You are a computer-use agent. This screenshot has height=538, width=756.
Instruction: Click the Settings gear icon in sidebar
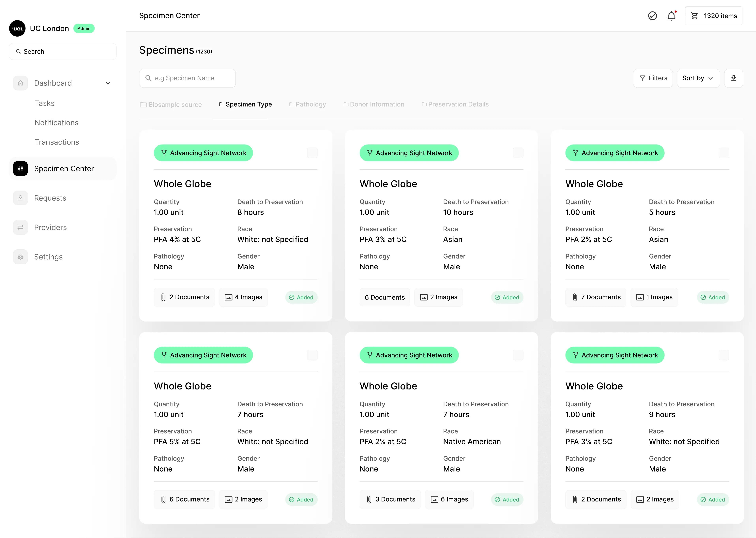20,256
